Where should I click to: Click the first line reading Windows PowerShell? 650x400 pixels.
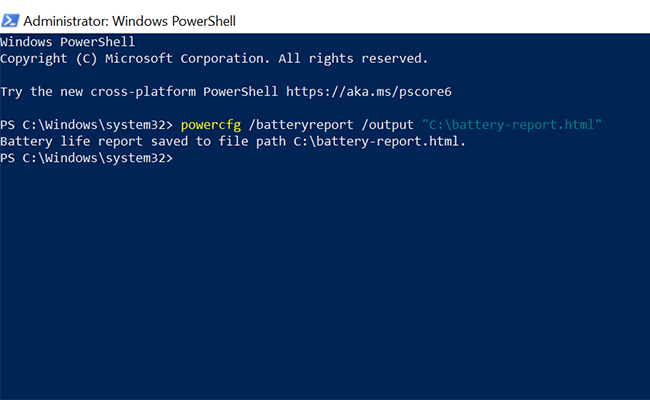point(68,42)
